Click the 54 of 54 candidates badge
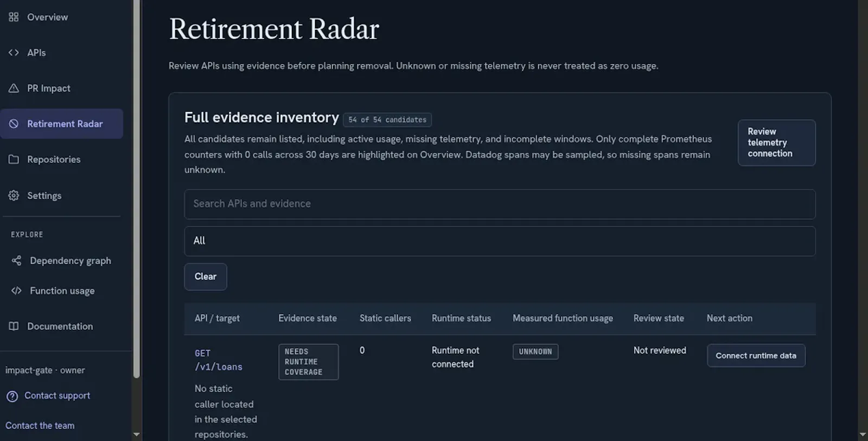The width and height of the screenshot is (868, 441). (387, 120)
